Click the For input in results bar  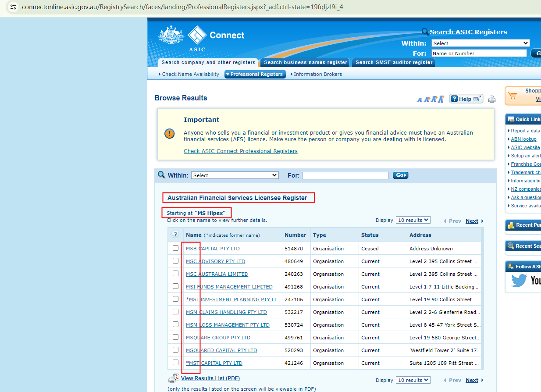point(345,175)
